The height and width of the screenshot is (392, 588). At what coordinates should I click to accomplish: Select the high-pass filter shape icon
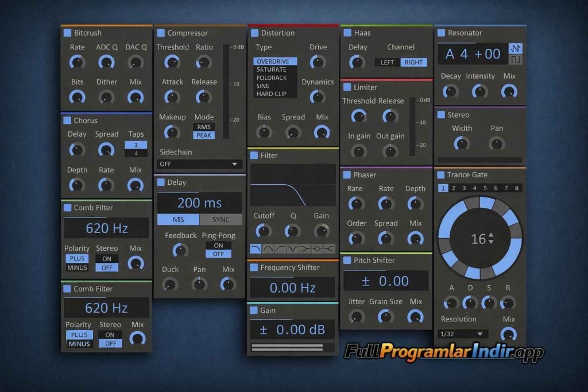click(280, 249)
